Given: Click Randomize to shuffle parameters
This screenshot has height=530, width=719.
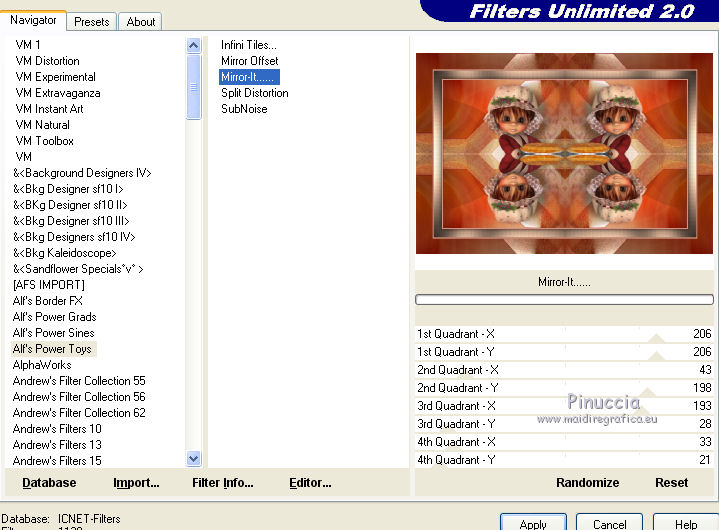Looking at the screenshot, I should coord(587,483).
